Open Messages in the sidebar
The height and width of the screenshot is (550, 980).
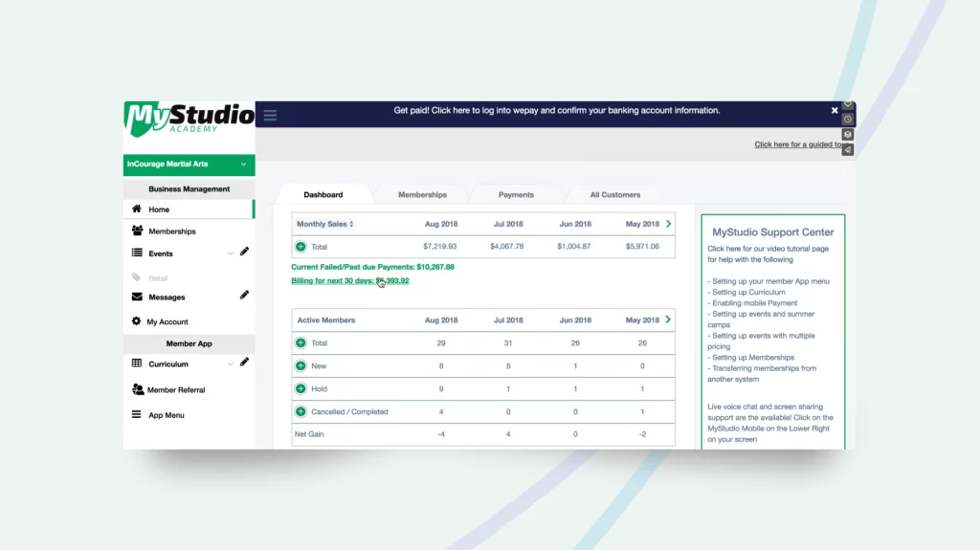point(167,297)
